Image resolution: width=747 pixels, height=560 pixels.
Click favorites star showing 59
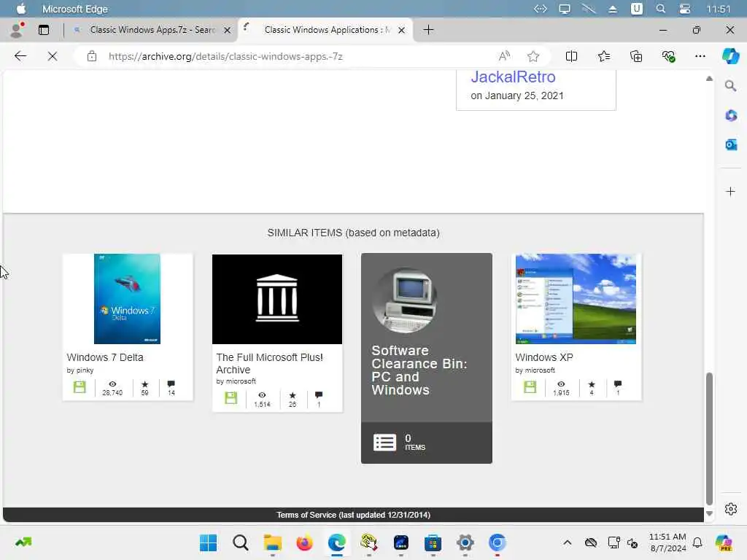(x=145, y=384)
